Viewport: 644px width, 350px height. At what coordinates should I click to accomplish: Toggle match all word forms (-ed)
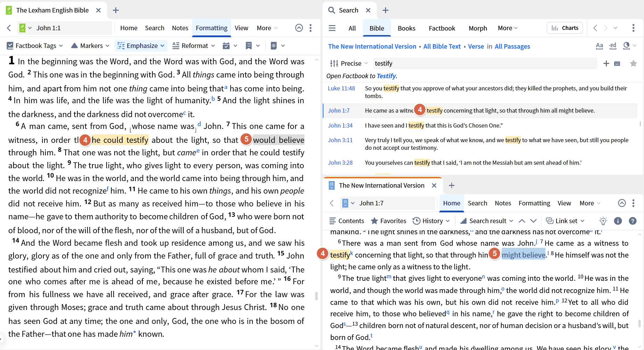coord(613,46)
